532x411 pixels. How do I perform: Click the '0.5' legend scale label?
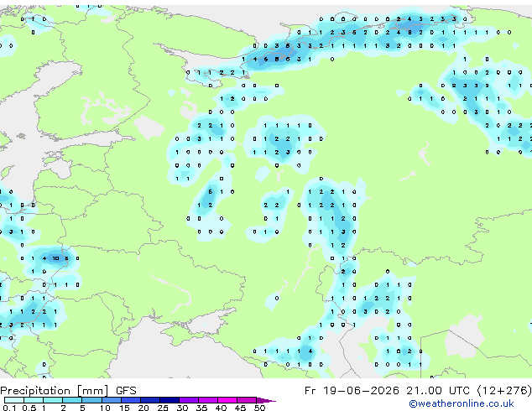tap(29, 408)
